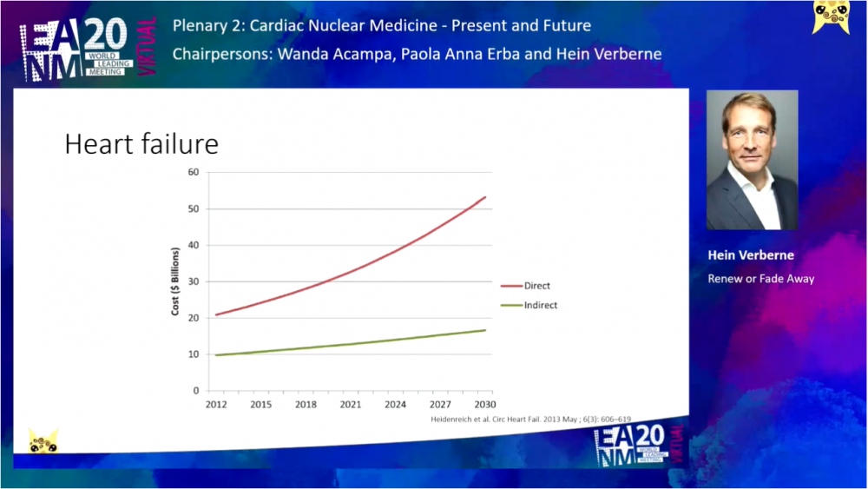Click the 2030 label on the x-axis
Screen dimensions: 868x489
pyautogui.click(x=485, y=405)
